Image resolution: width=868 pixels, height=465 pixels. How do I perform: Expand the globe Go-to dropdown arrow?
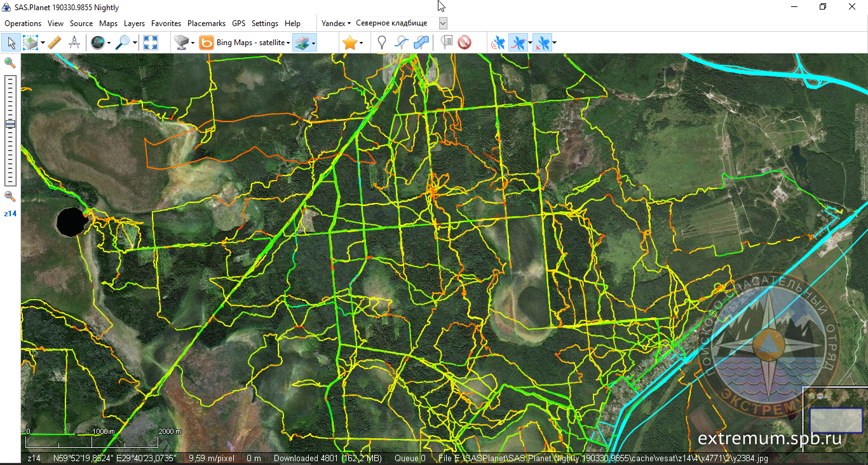[x=109, y=43]
